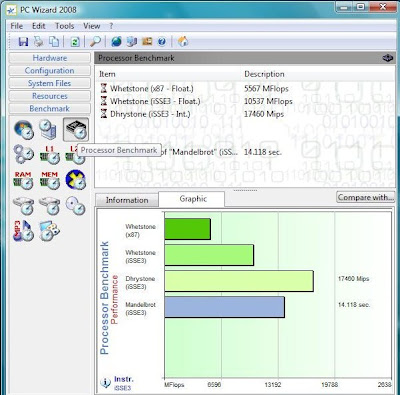Click the 5567 MFlops value
The height and width of the screenshot is (395, 400).
[266, 88]
